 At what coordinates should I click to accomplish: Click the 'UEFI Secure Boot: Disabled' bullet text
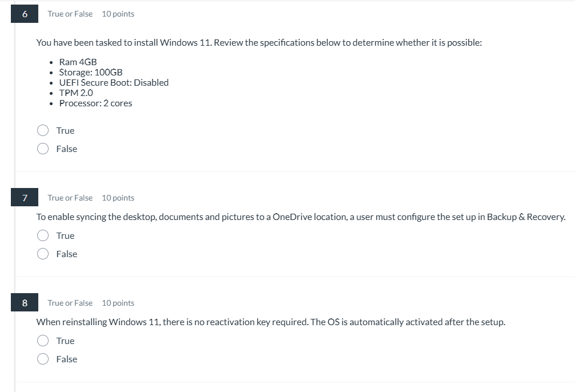114,82
